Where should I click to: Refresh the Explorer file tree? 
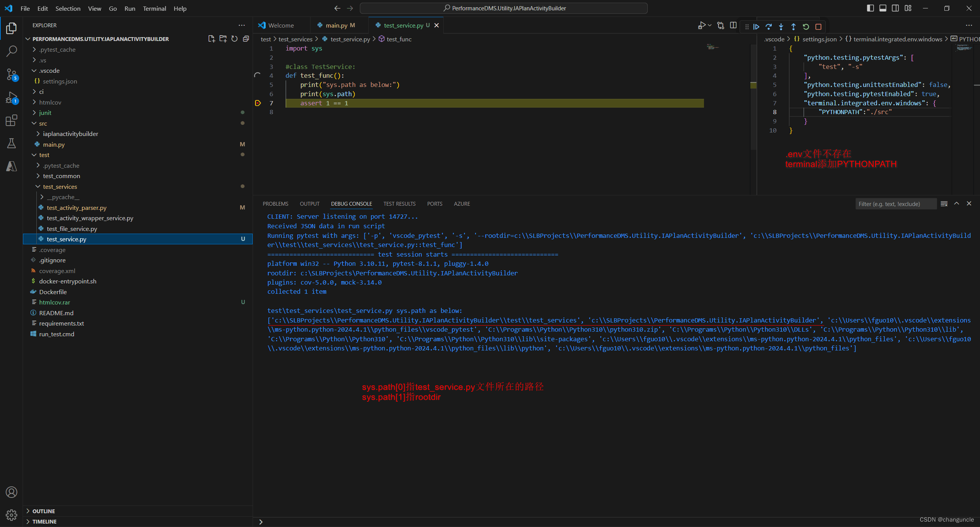point(234,39)
